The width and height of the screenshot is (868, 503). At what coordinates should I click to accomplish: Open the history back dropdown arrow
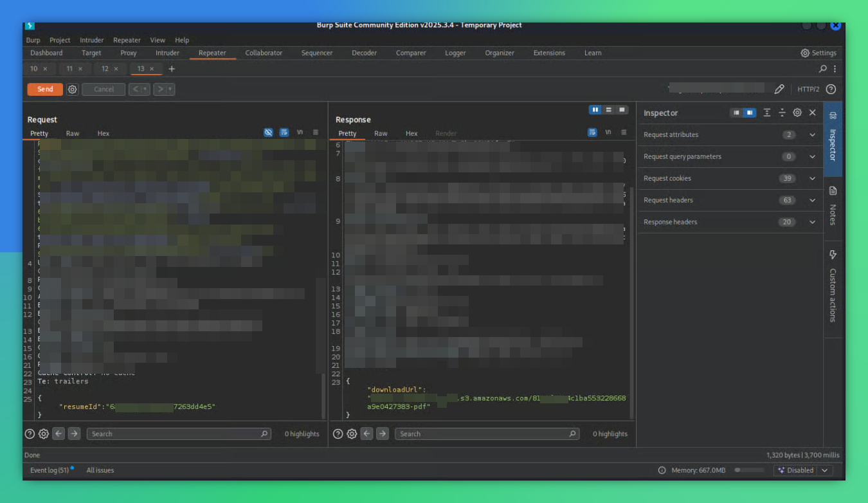tap(146, 89)
